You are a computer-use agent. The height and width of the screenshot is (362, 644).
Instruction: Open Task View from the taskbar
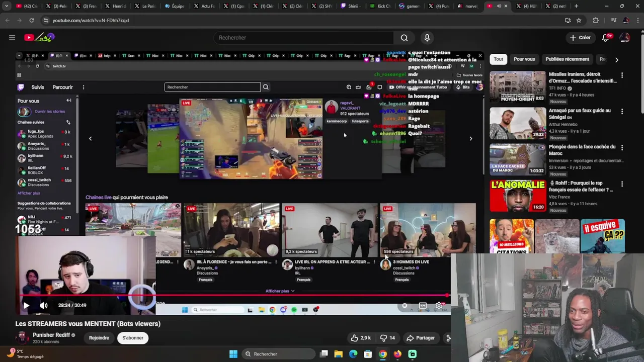coord(324,354)
